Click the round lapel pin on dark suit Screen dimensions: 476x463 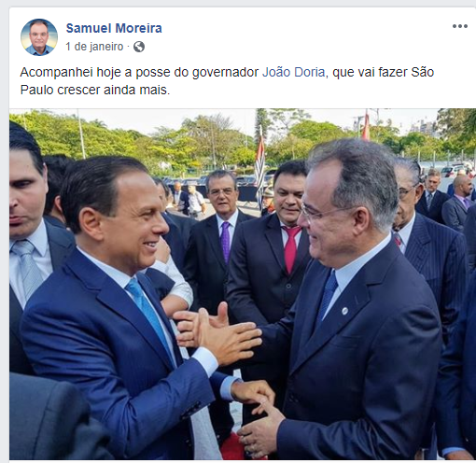344,311
